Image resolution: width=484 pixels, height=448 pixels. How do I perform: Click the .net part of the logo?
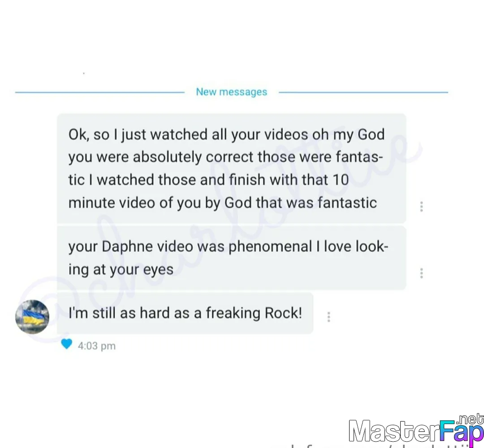pos(471,420)
